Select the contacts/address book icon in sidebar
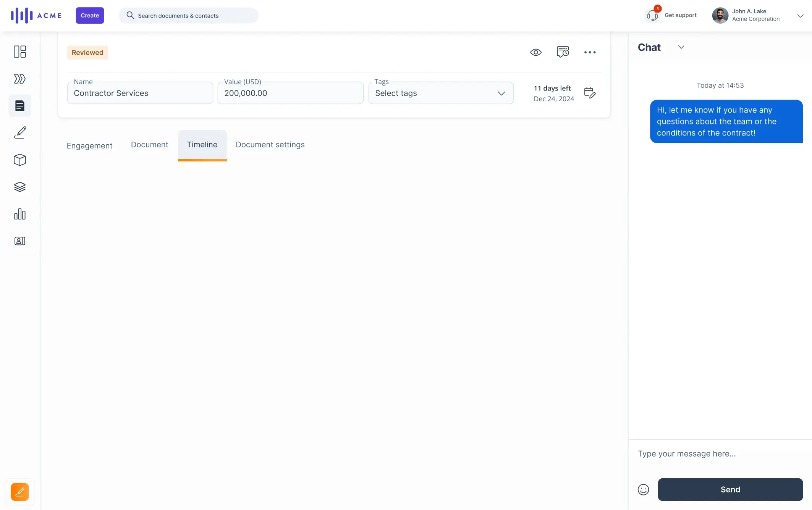This screenshot has height=510, width=812. coord(19,241)
